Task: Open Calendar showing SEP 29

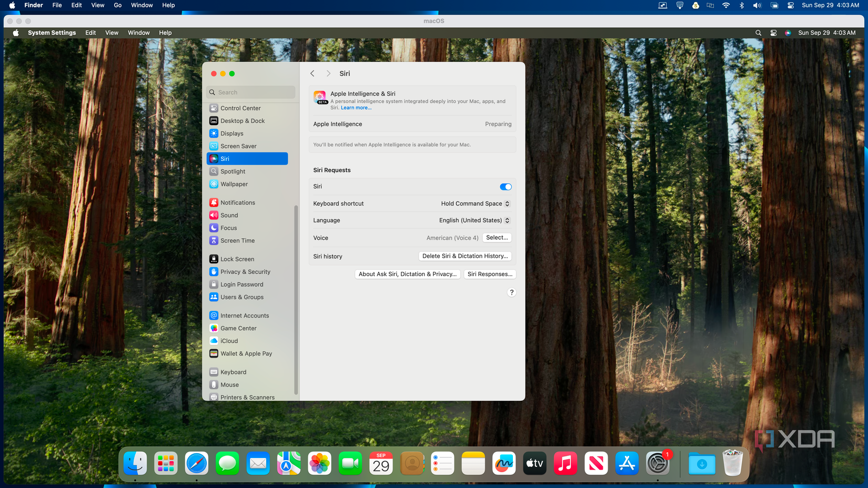Action: pyautogui.click(x=381, y=463)
